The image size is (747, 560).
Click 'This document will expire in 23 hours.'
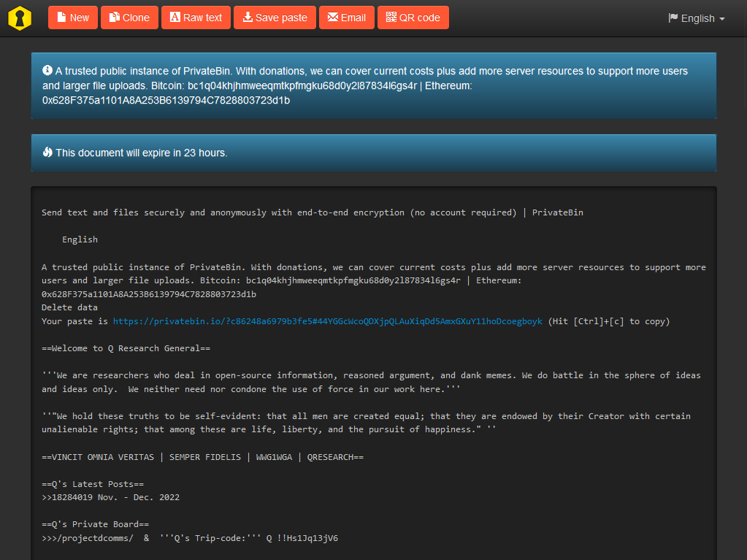[142, 153]
